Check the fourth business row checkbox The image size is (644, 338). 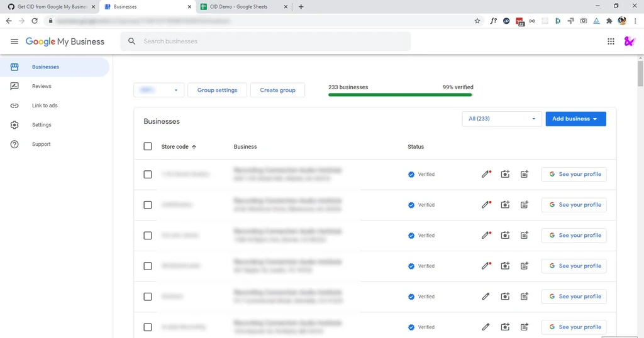point(147,266)
